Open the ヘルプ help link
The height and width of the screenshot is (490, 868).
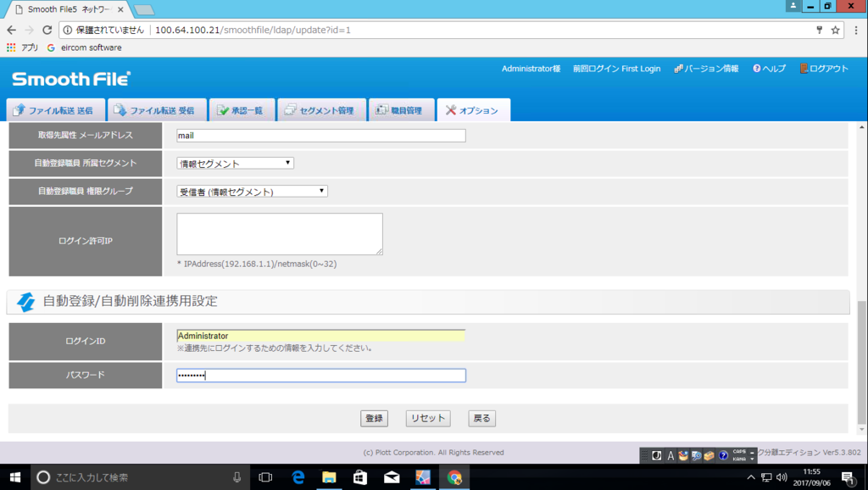(x=769, y=69)
